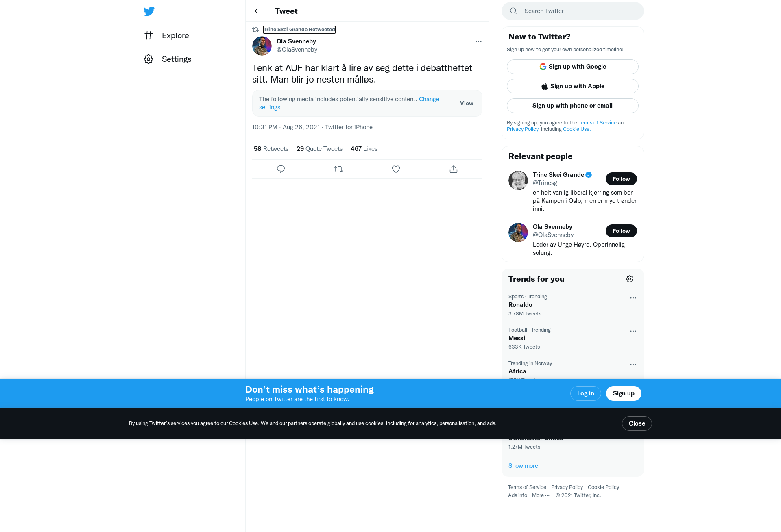781x532 pixels.
Task: Click the Search Twitter field
Action: (x=573, y=11)
